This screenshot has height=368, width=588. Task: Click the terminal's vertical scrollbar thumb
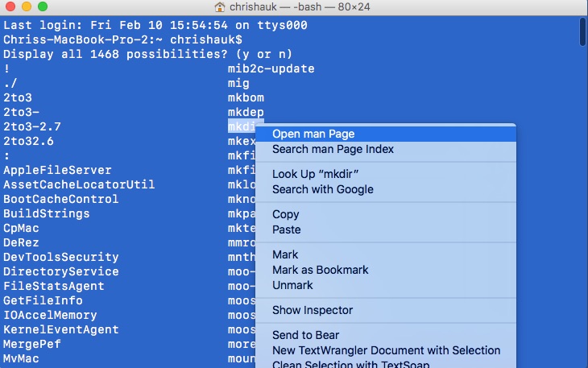pos(582,32)
